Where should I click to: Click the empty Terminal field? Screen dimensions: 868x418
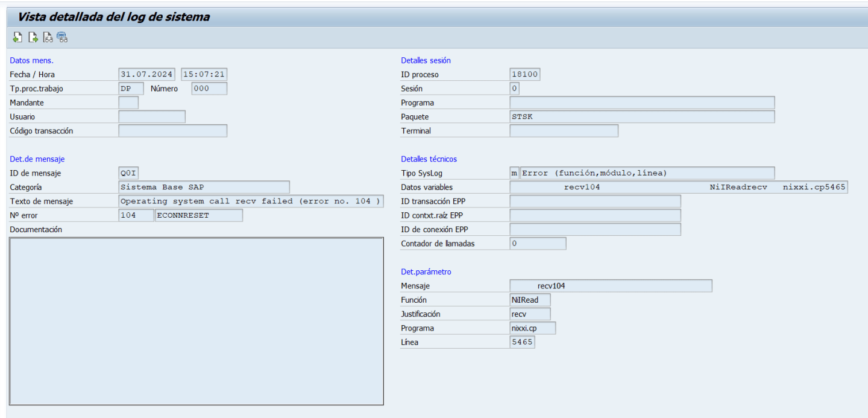coord(564,130)
